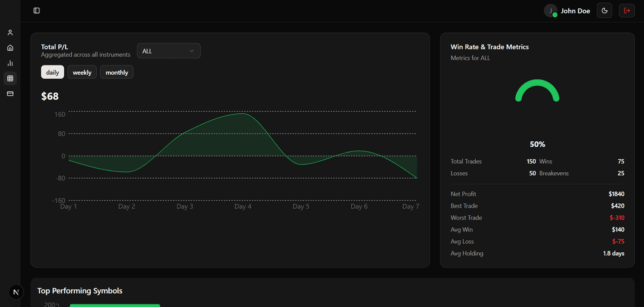Switch chart to monthly timeframe
The width and height of the screenshot is (644, 307).
pos(117,72)
